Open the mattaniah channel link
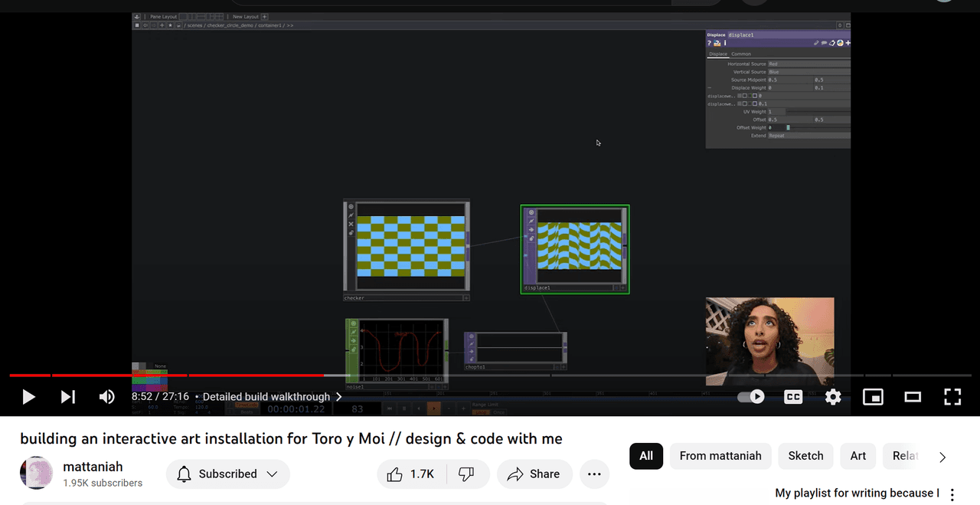This screenshot has width=980, height=505. coord(93,467)
